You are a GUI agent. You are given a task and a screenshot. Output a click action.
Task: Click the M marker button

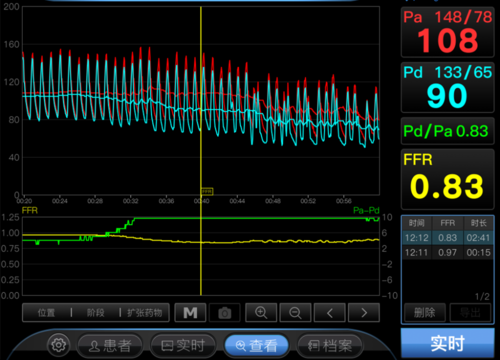[190, 313]
